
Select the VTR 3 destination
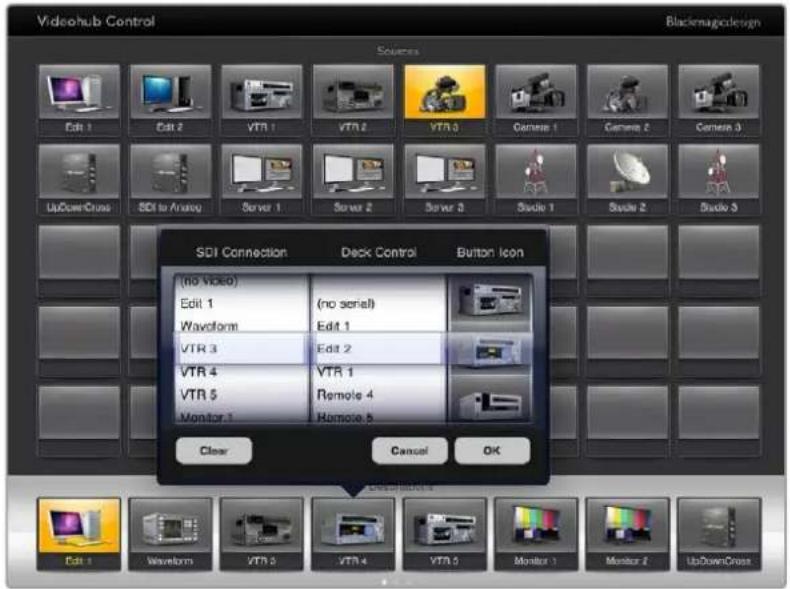(x=261, y=534)
